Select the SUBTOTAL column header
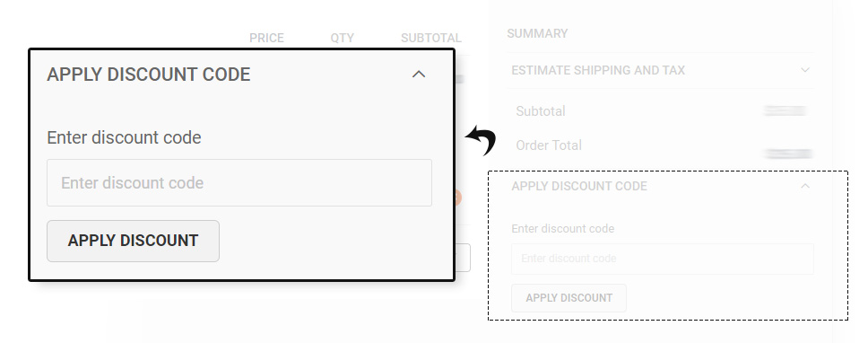868x343 pixels. (x=430, y=38)
